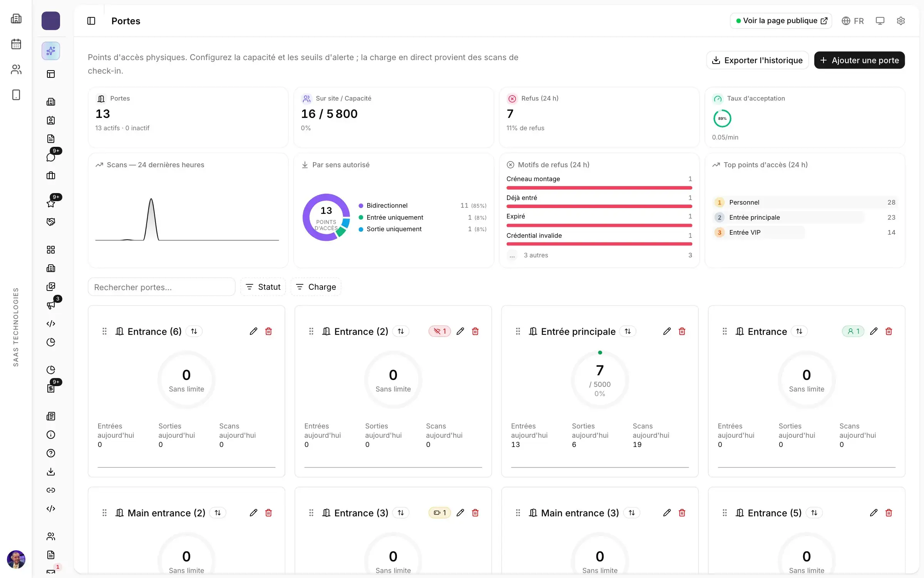Open the calendar icon in the far-left rail
Image resolution: width=924 pixels, height=578 pixels.
[16, 44]
